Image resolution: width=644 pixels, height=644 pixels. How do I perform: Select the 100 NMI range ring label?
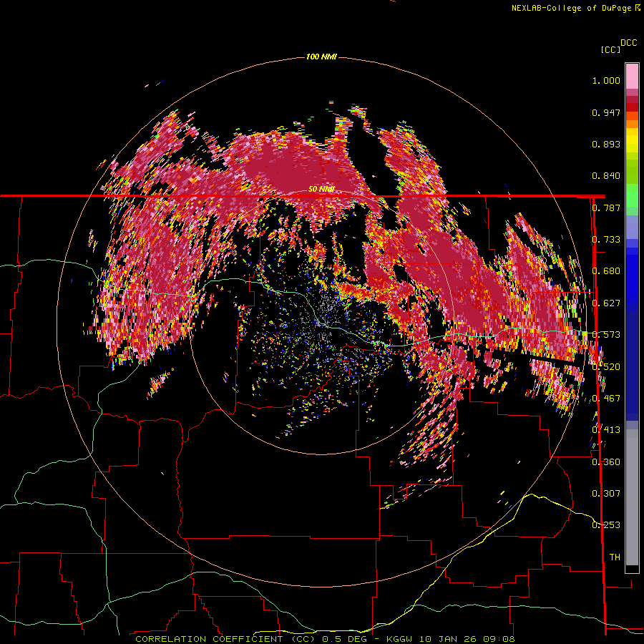click(x=321, y=57)
